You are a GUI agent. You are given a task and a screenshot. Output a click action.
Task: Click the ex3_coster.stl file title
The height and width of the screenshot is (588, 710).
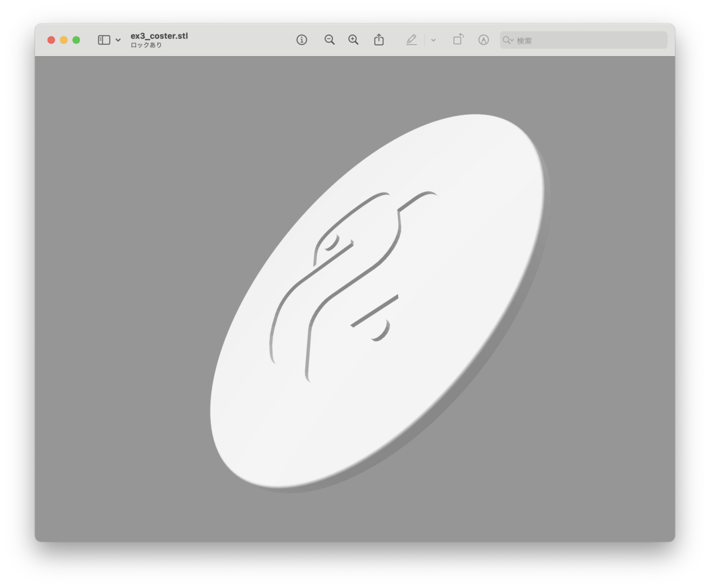tap(159, 36)
